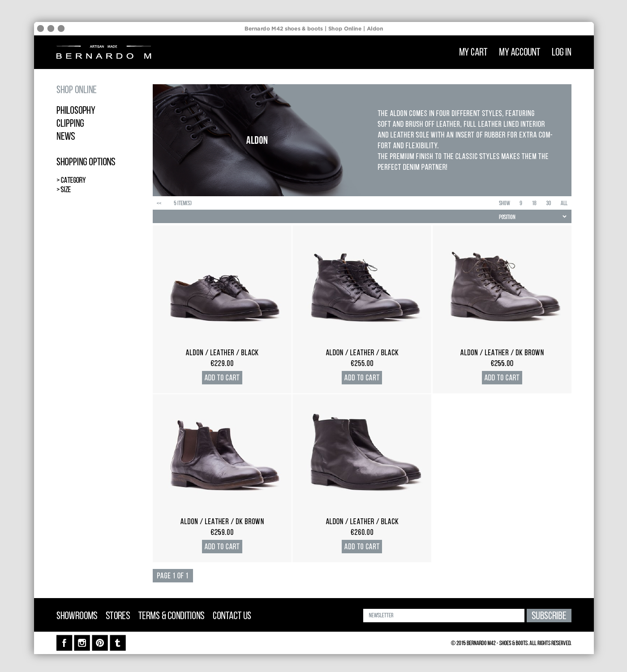Open My Account in header
Screen dimensions: 627x672
pyautogui.click(x=520, y=52)
